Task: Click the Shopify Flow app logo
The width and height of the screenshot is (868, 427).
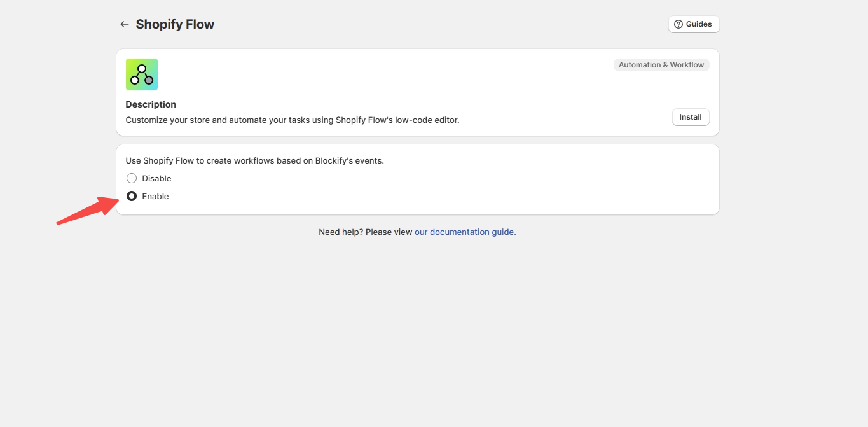Action: click(142, 74)
